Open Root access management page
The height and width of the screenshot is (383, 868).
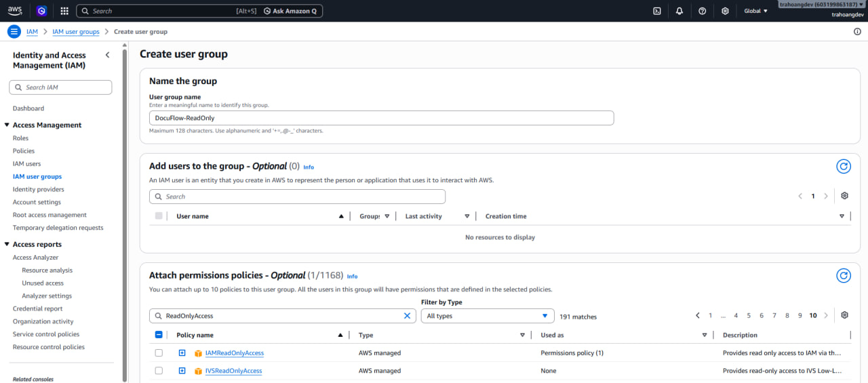50,215
